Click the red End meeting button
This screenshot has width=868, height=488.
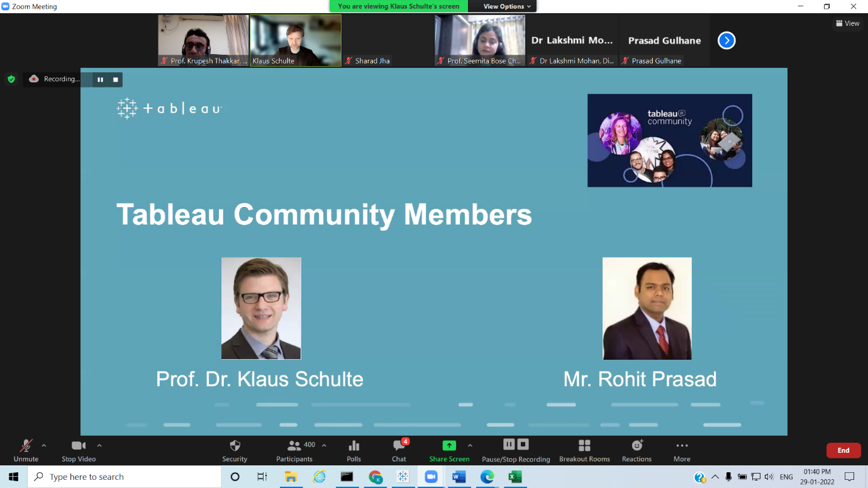pyautogui.click(x=843, y=450)
